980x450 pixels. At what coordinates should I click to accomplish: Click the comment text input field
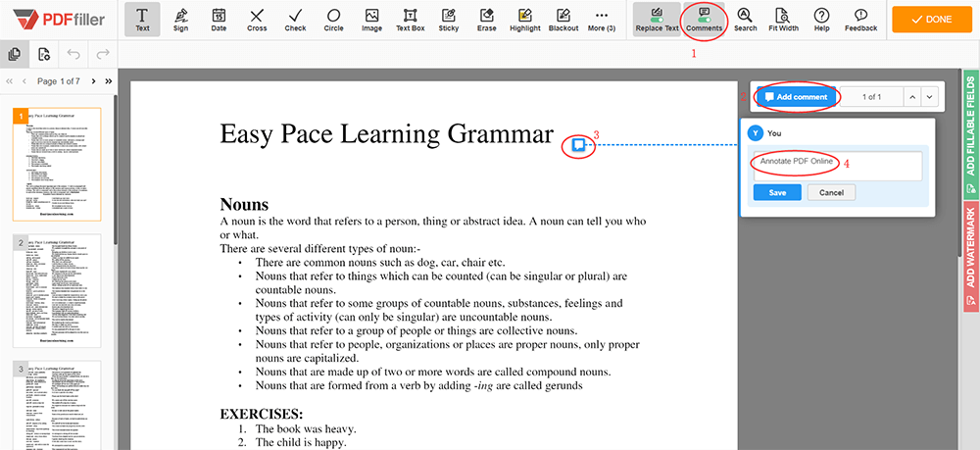[837, 166]
